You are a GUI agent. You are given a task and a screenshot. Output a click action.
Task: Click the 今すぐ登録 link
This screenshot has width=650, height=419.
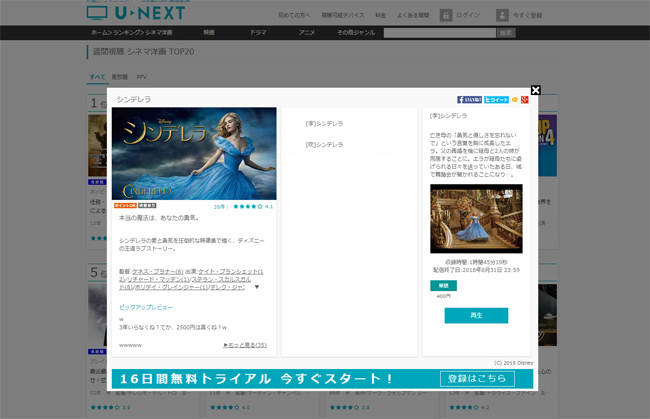[527, 15]
